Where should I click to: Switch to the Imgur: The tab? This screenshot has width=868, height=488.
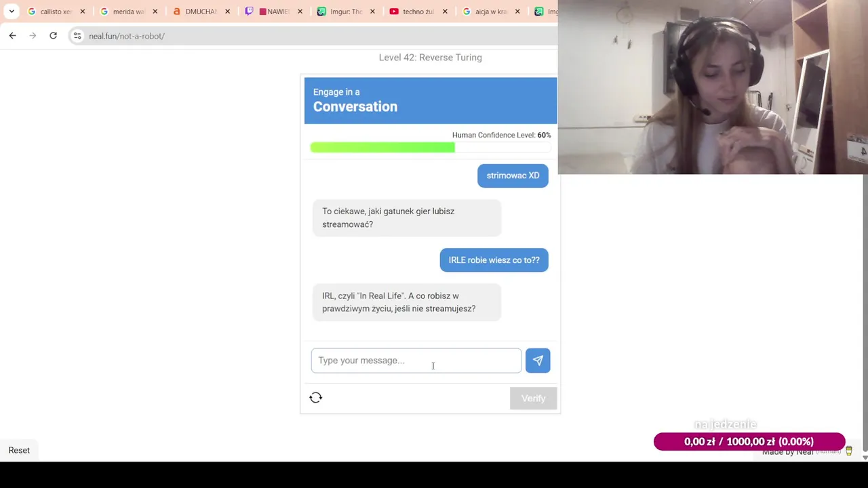(346, 12)
